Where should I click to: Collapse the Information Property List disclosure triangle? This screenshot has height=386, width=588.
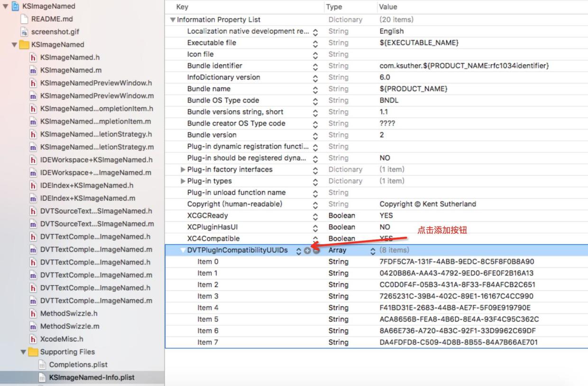[173, 20]
